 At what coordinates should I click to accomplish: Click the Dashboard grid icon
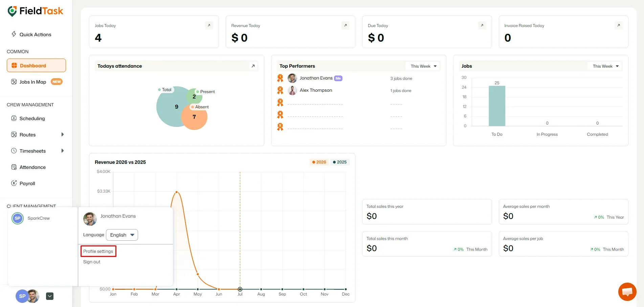pyautogui.click(x=14, y=65)
